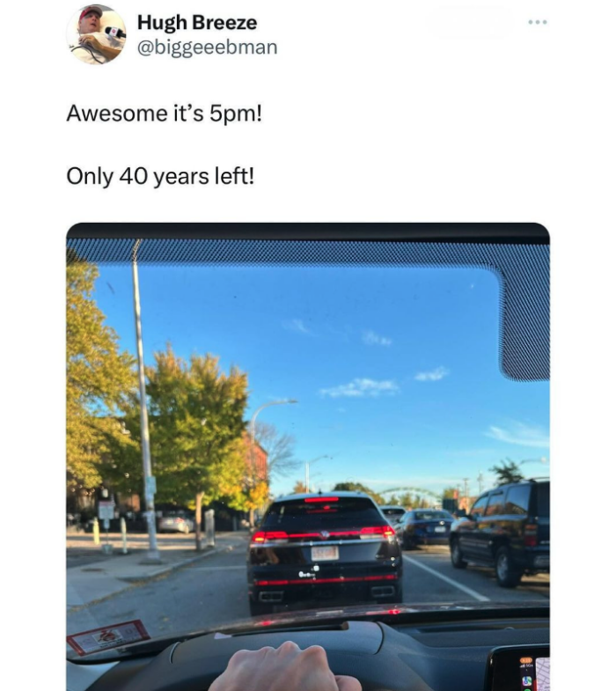Open the attached traffic photo in full view
This screenshot has height=691, width=616.
pyautogui.click(x=308, y=457)
